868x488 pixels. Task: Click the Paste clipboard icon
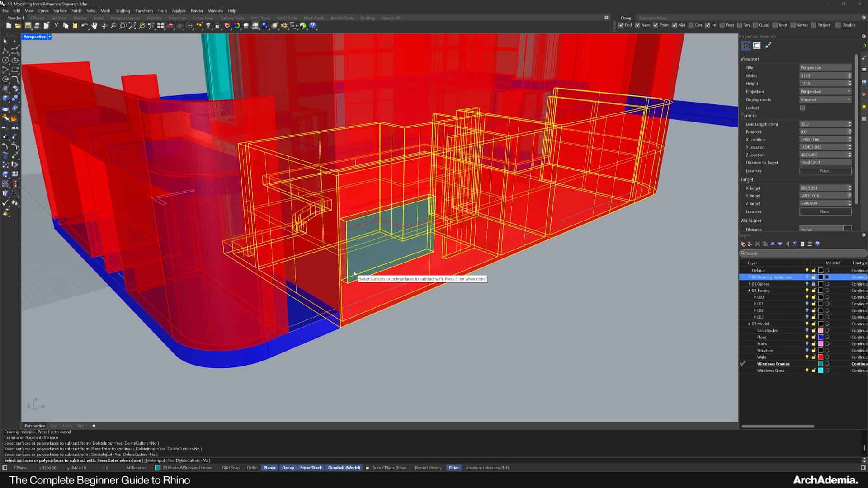(75, 26)
